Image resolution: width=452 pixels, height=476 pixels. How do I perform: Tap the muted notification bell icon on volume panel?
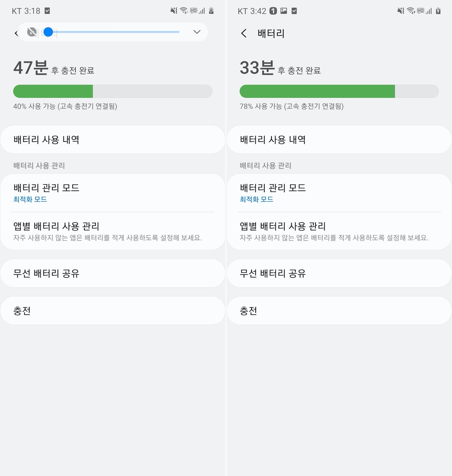point(32,32)
